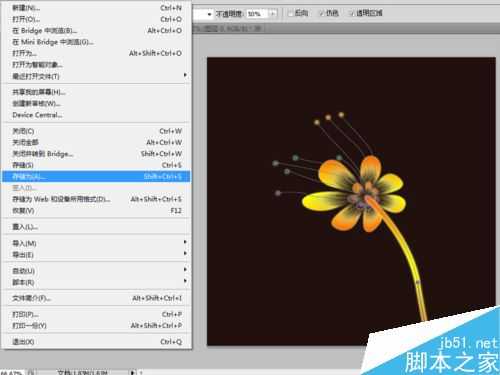The width and height of the screenshot is (500, 375).
Task: Click the open document tab above the canvas
Action: [x=229, y=29]
